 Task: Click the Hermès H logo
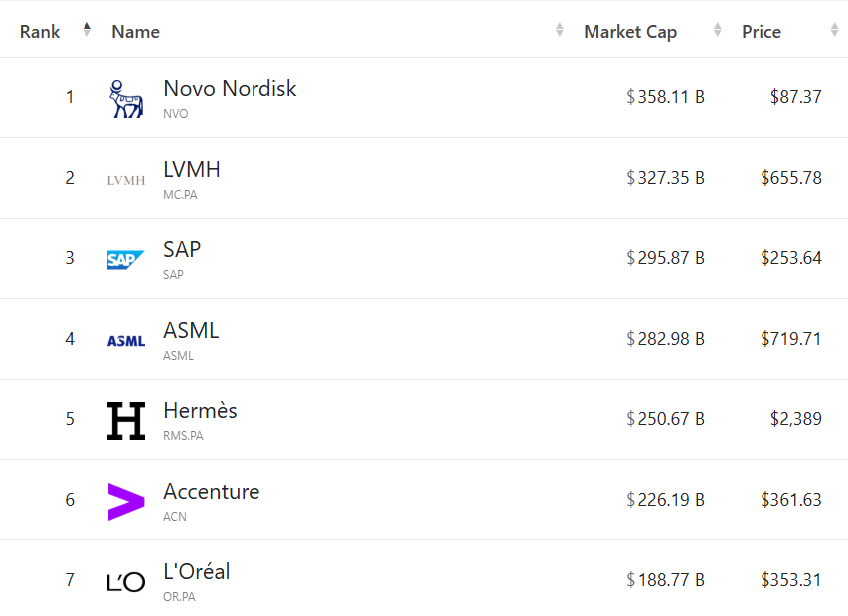[x=126, y=420]
